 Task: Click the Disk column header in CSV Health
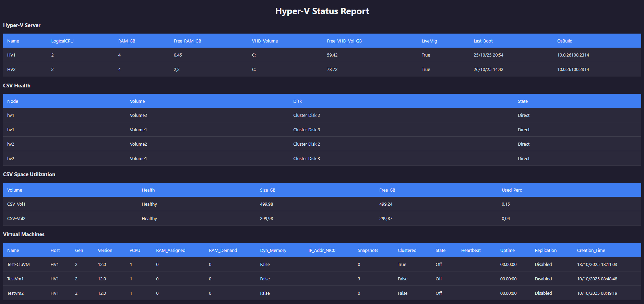click(x=297, y=101)
